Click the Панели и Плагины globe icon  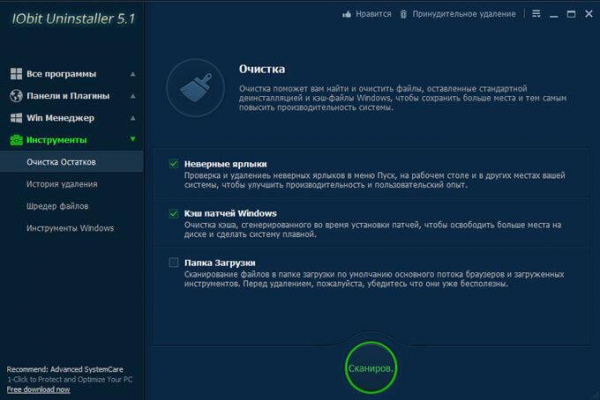(x=16, y=96)
